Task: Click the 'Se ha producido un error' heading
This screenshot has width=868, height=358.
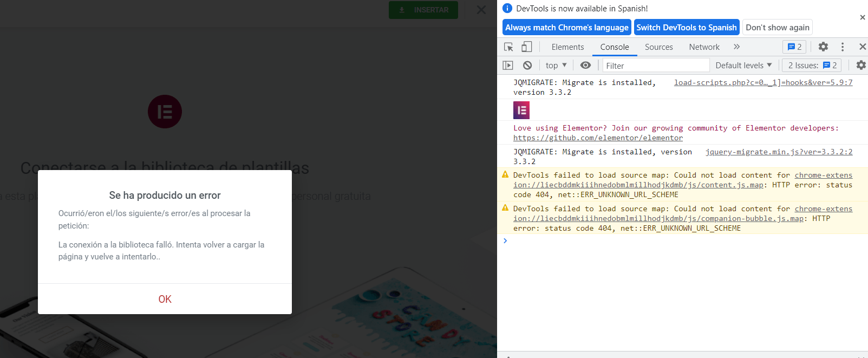Action: (x=165, y=195)
